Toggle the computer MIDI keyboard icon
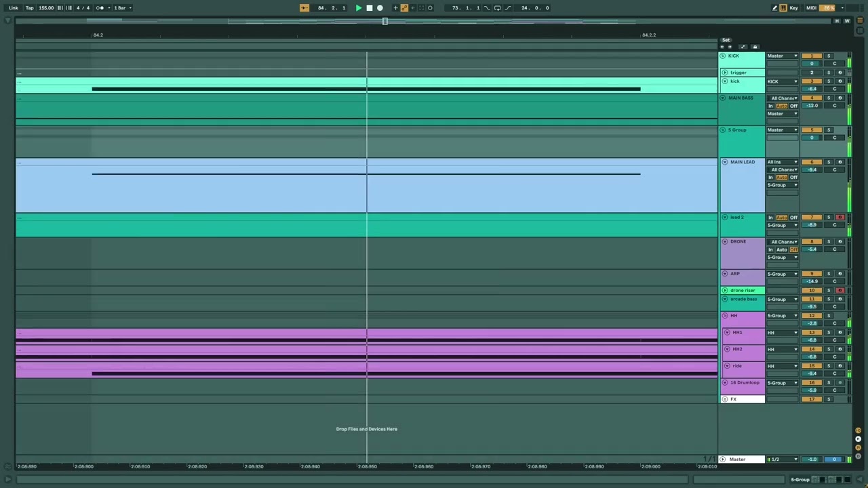Screen dimensions: 868x488 click(x=783, y=8)
